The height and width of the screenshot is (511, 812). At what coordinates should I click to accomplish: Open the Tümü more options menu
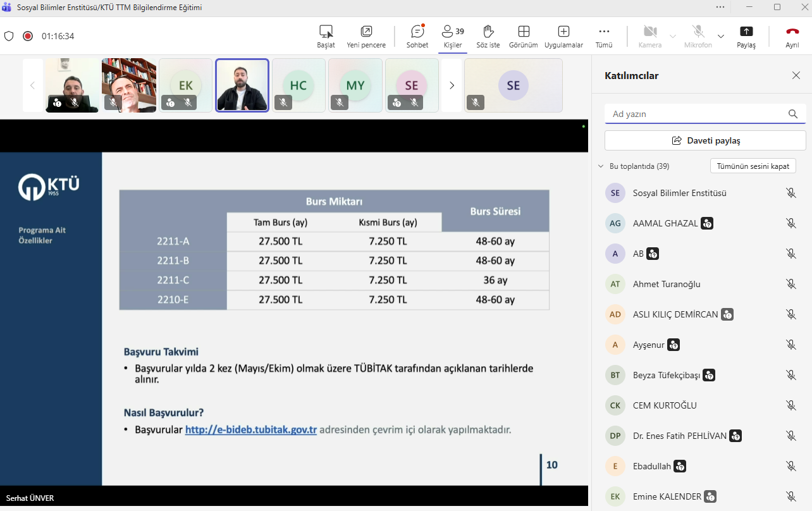coord(604,32)
